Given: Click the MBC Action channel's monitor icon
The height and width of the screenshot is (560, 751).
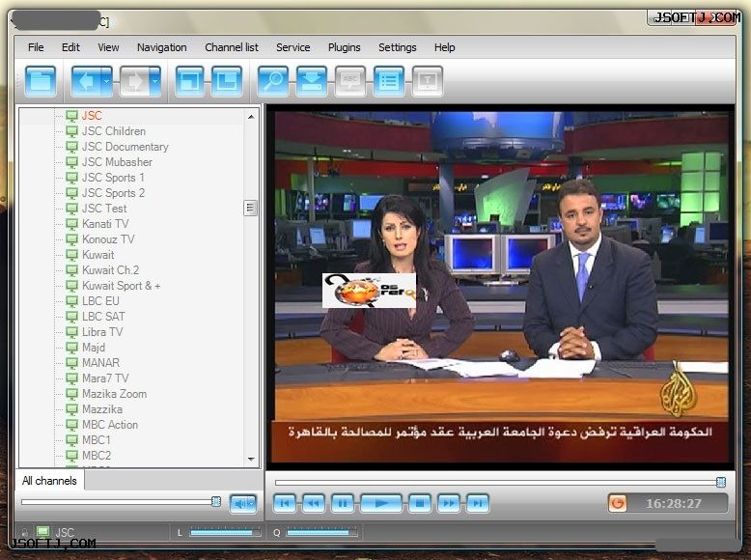Looking at the screenshot, I should tap(71, 425).
